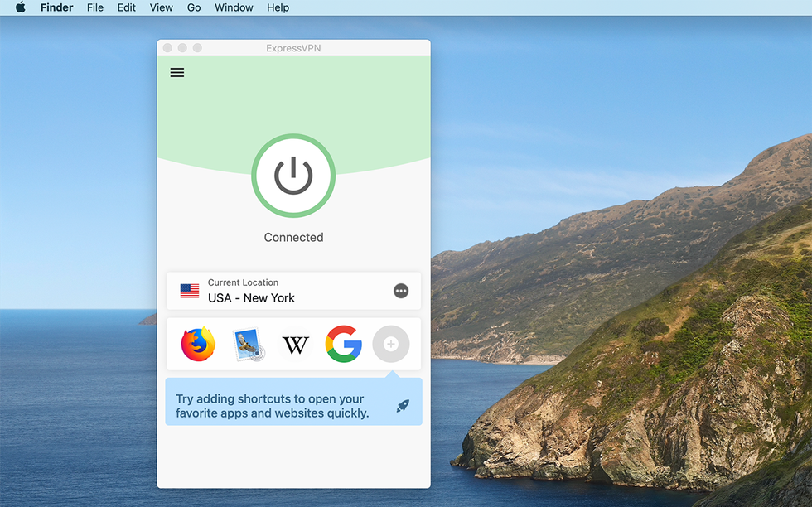Open the Wikipedia shortcut

(x=295, y=344)
